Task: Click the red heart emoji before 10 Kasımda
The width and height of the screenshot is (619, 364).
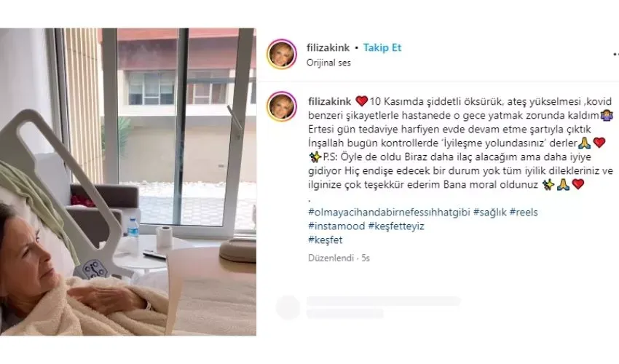Action: 361,101
